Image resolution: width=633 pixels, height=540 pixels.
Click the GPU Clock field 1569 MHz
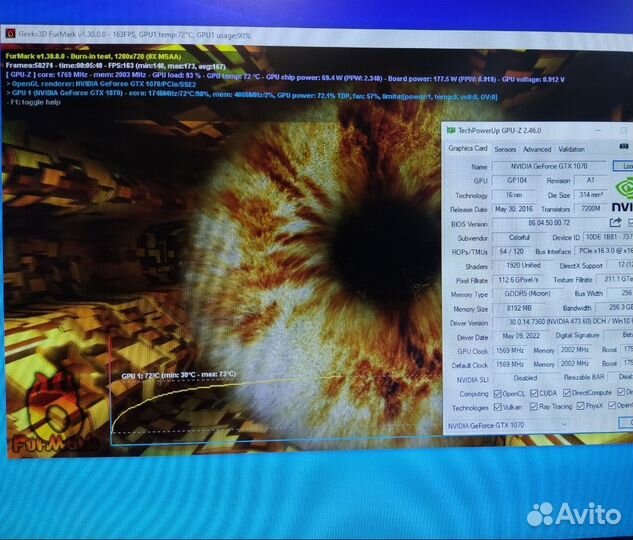tap(510, 350)
